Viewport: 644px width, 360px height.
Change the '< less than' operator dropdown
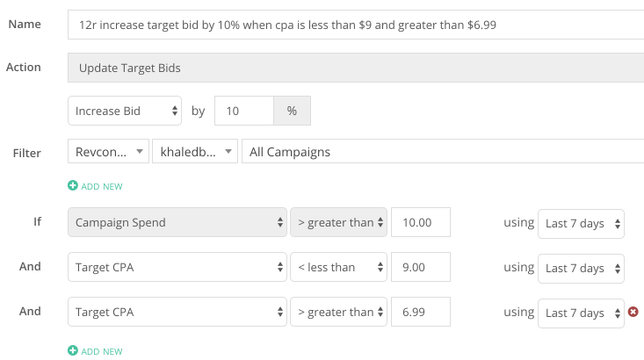tap(338, 267)
